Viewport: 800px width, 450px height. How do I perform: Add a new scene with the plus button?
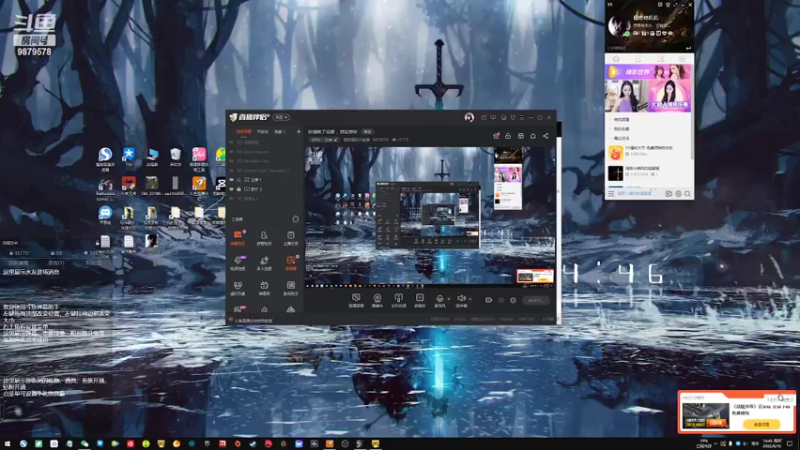point(298,132)
